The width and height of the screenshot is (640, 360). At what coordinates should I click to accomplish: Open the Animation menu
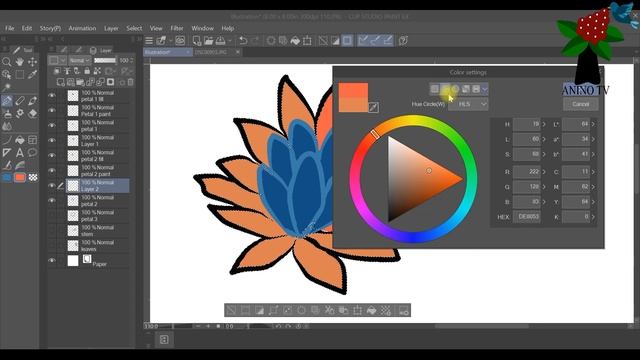(82, 28)
